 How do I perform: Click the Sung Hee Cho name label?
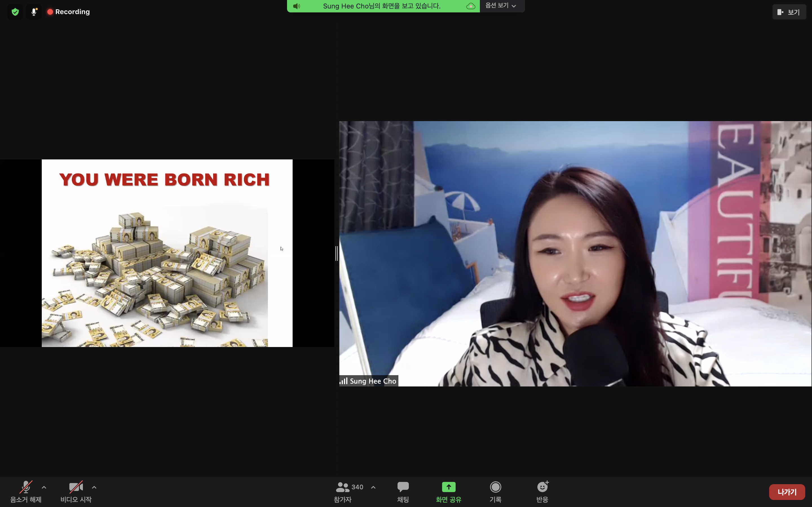(x=372, y=381)
